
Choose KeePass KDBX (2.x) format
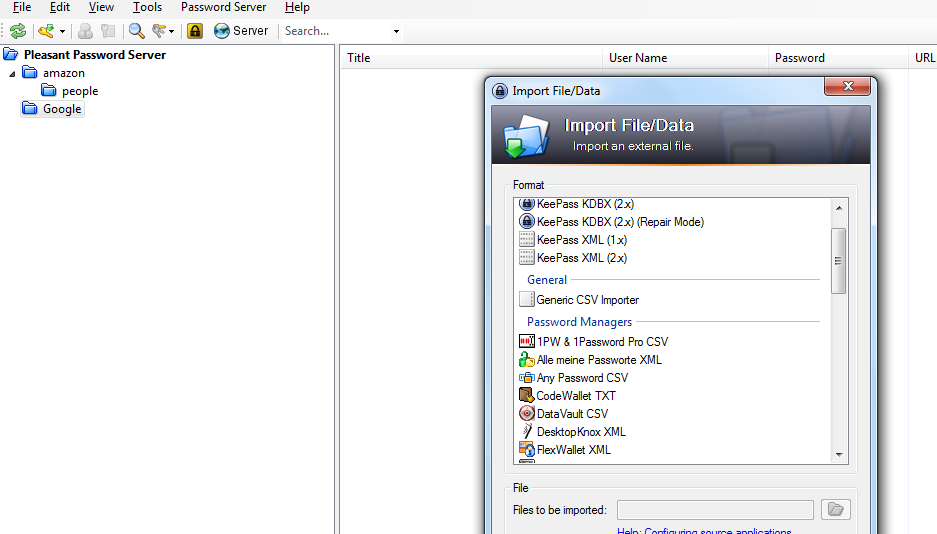585,204
